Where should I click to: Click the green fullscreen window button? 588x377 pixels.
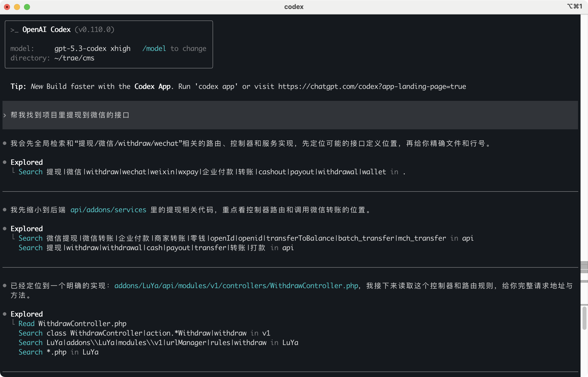point(27,7)
